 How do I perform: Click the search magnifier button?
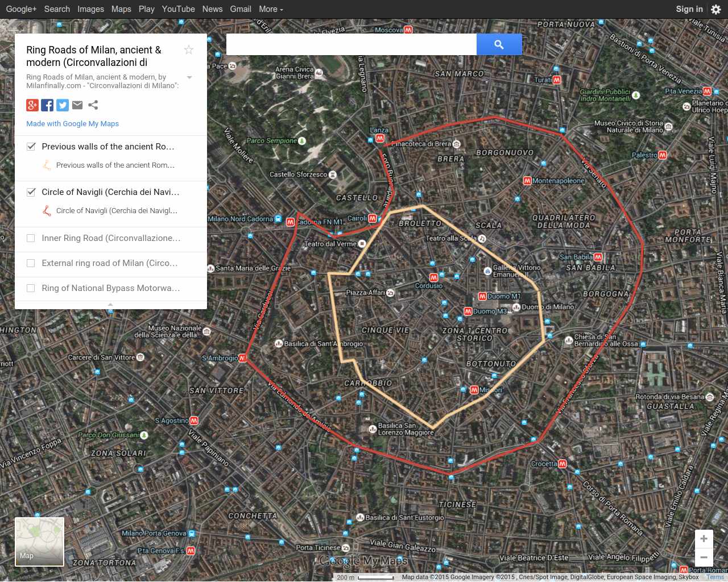(499, 44)
